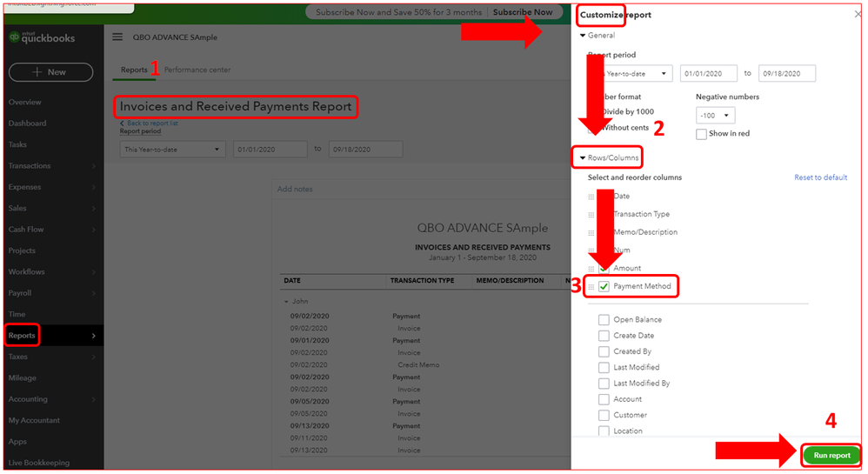Expand the Reports sidebar submenu arrow
Image resolution: width=868 pixels, height=474 pixels.
[x=93, y=336]
